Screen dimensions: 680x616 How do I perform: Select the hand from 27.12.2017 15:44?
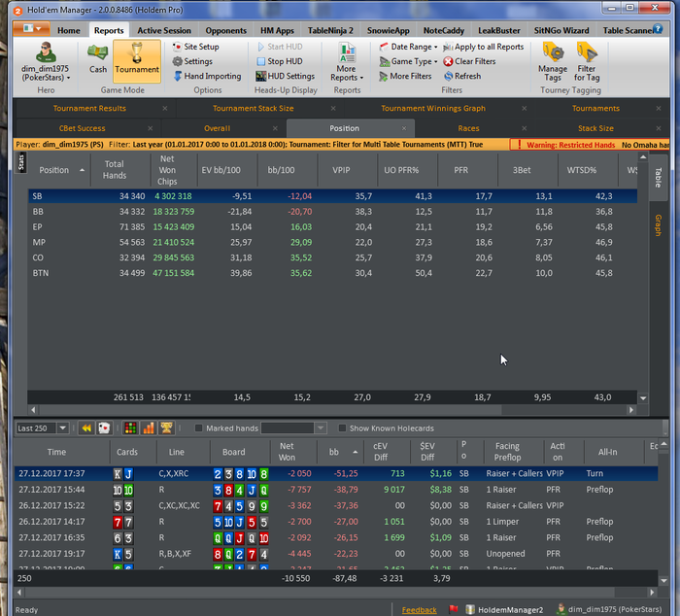tap(336, 490)
